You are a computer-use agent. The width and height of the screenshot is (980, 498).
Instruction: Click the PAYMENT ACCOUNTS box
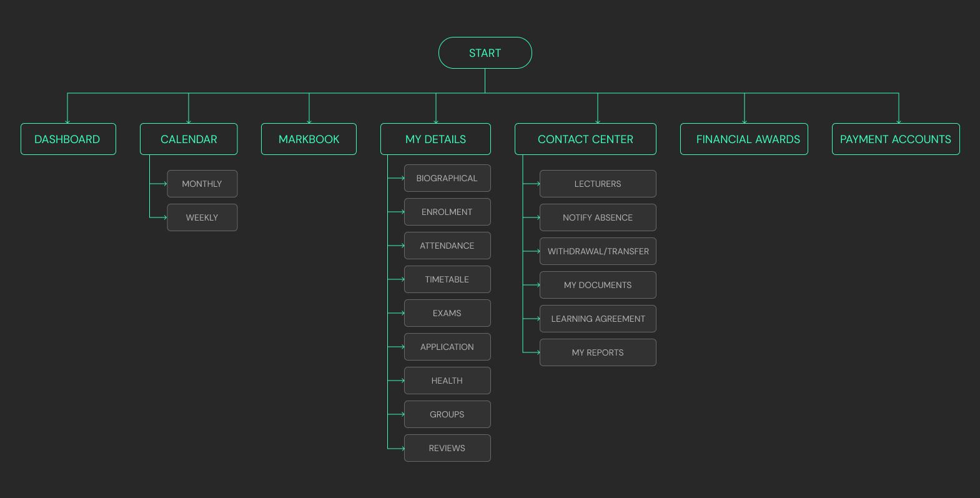[x=895, y=139]
